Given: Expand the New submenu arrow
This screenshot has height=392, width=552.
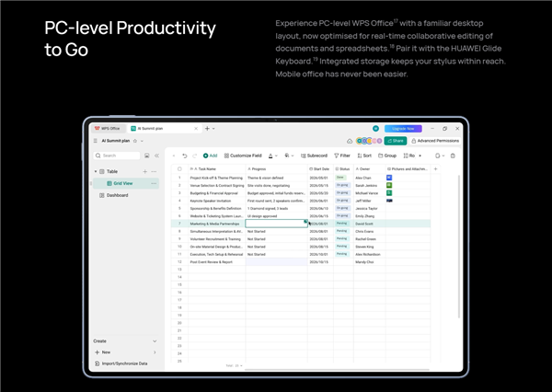Looking at the screenshot, I should click(x=155, y=352).
